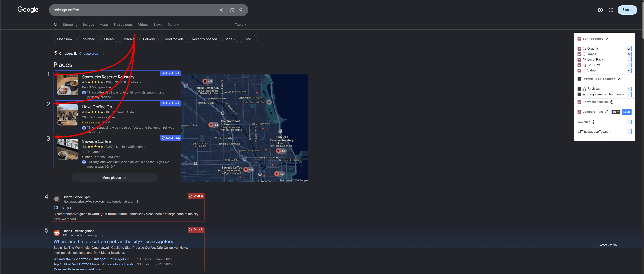The width and height of the screenshot is (644, 274).
Task: Open the three-dot menu for Brian's Coffee Spot result
Action: (138, 202)
